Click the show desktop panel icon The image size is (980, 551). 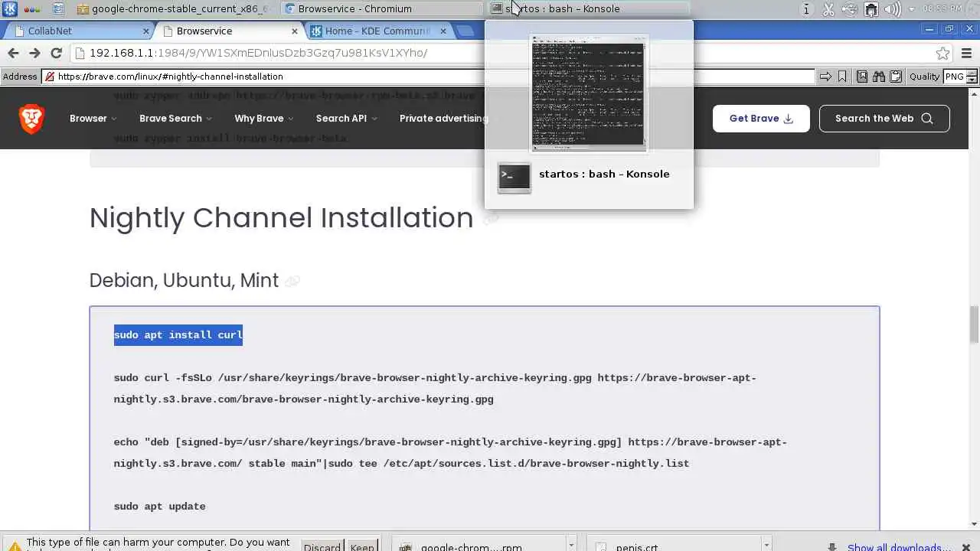point(59,9)
